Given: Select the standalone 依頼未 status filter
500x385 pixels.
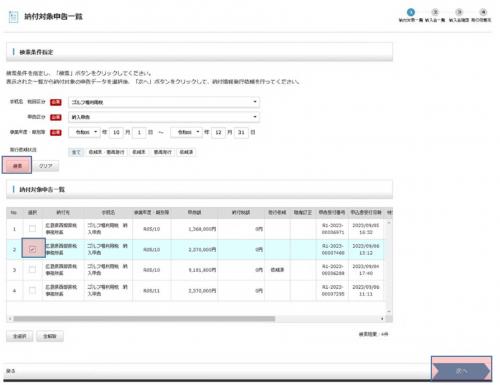Looking at the screenshot, I should (x=139, y=152).
